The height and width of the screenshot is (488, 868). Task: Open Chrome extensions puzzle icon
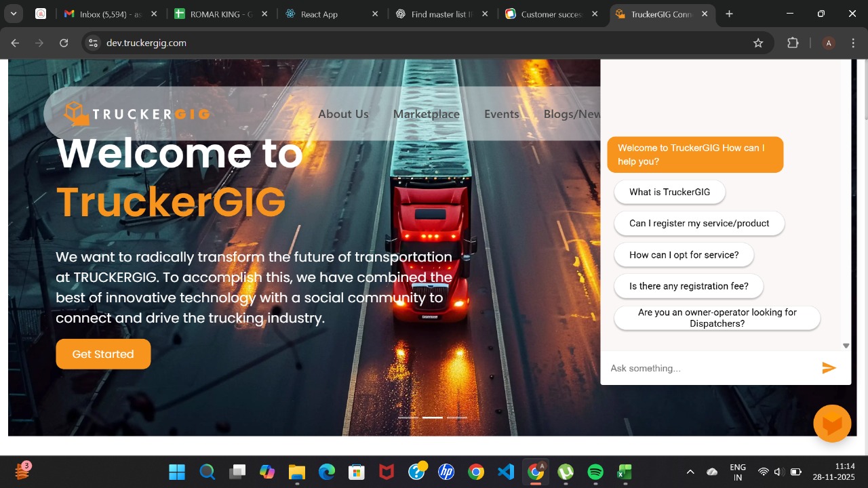point(793,43)
